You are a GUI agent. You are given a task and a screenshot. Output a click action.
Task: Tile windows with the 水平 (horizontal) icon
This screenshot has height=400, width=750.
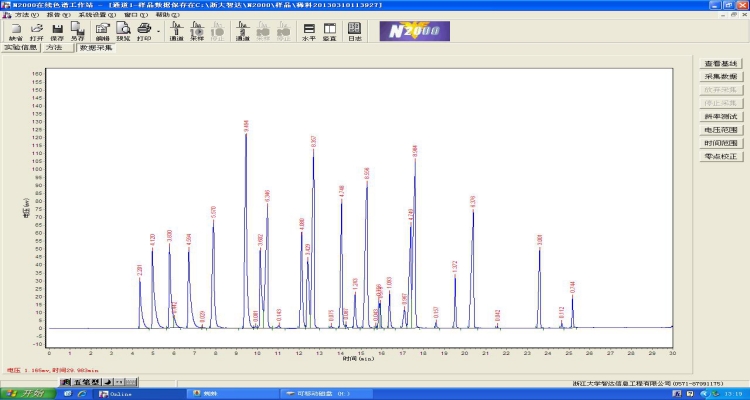coord(309,31)
